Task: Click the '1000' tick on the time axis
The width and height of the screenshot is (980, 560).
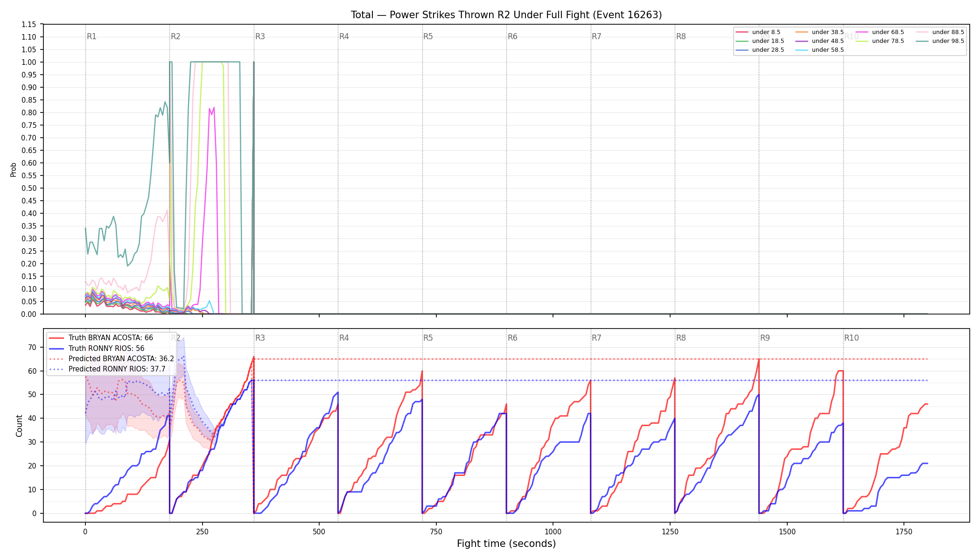Action: pos(553,532)
